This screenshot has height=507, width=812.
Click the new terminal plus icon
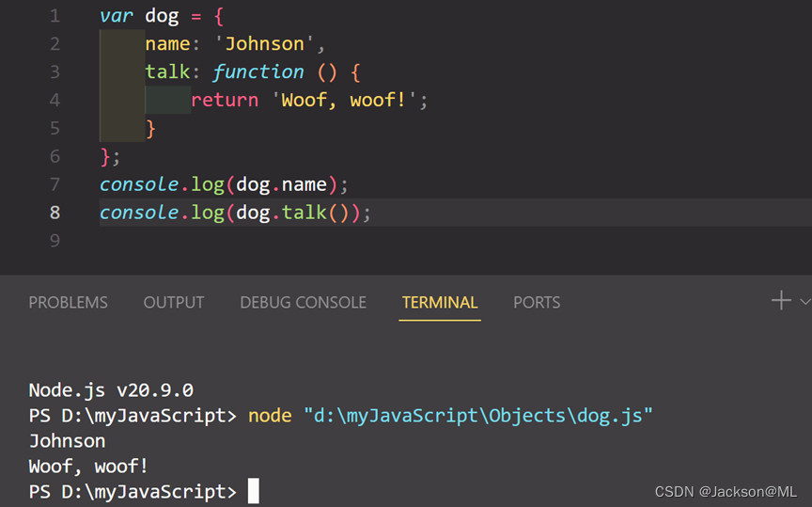781,301
